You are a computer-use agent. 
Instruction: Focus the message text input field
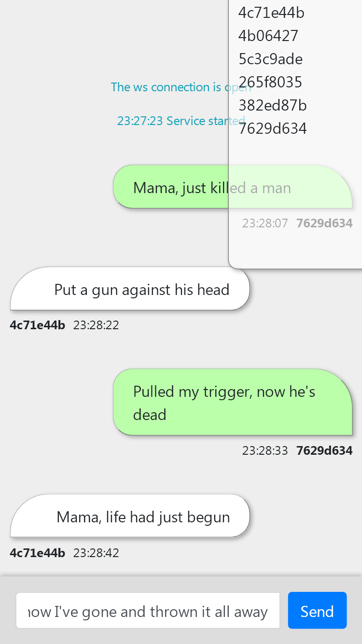148,611
